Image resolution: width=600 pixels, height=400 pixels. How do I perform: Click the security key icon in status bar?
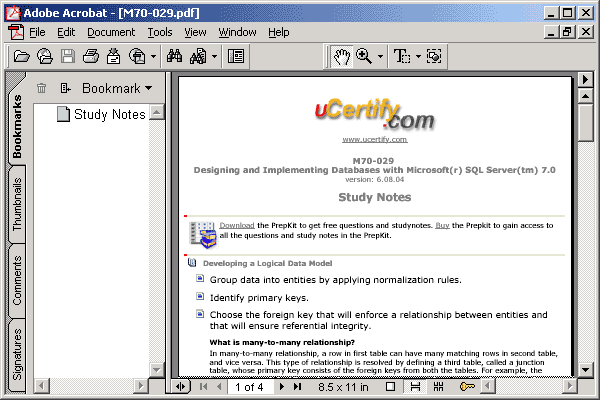point(466,387)
